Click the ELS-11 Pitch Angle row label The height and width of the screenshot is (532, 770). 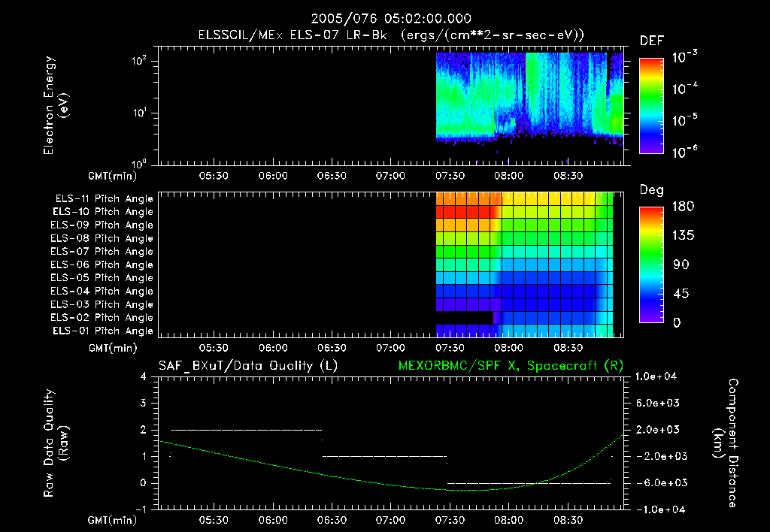pyautogui.click(x=104, y=199)
